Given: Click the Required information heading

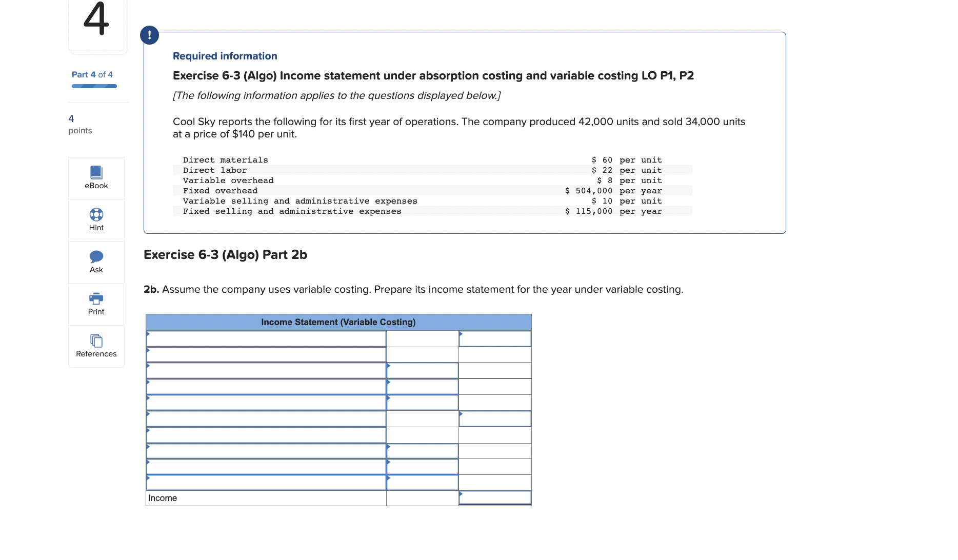Looking at the screenshot, I should pos(225,56).
